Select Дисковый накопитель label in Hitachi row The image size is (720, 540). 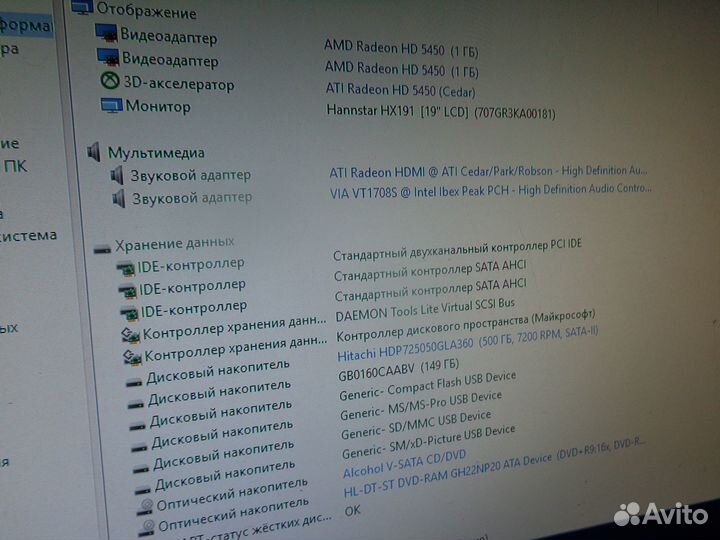pyautogui.click(x=218, y=372)
